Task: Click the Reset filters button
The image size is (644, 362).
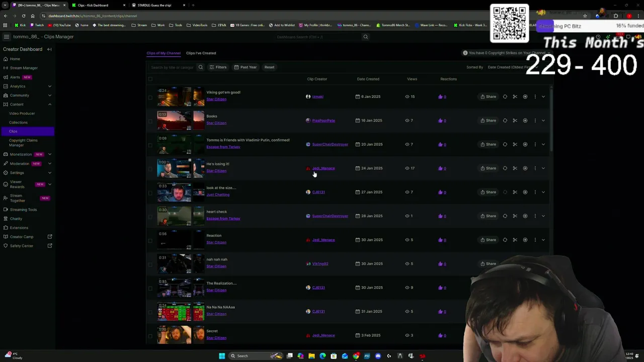Action: [x=269, y=67]
